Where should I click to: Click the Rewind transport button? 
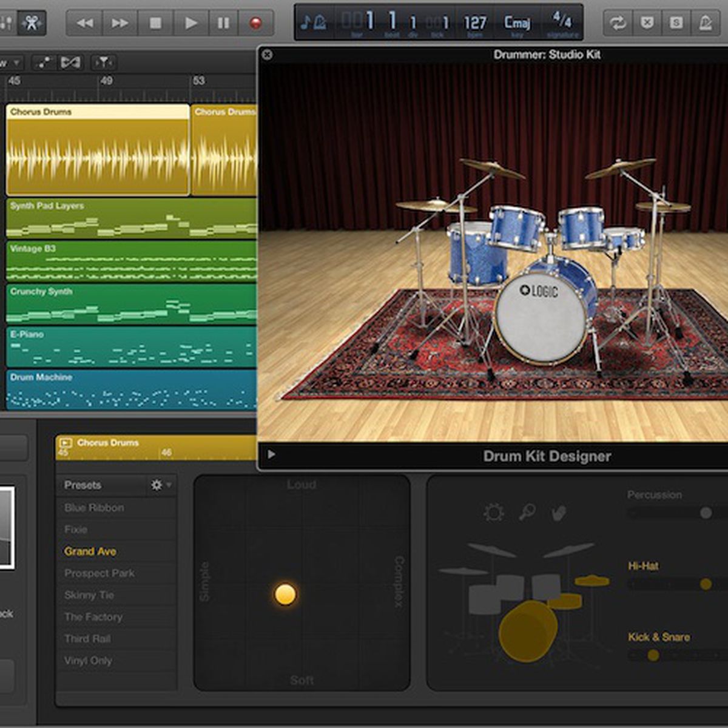84,23
